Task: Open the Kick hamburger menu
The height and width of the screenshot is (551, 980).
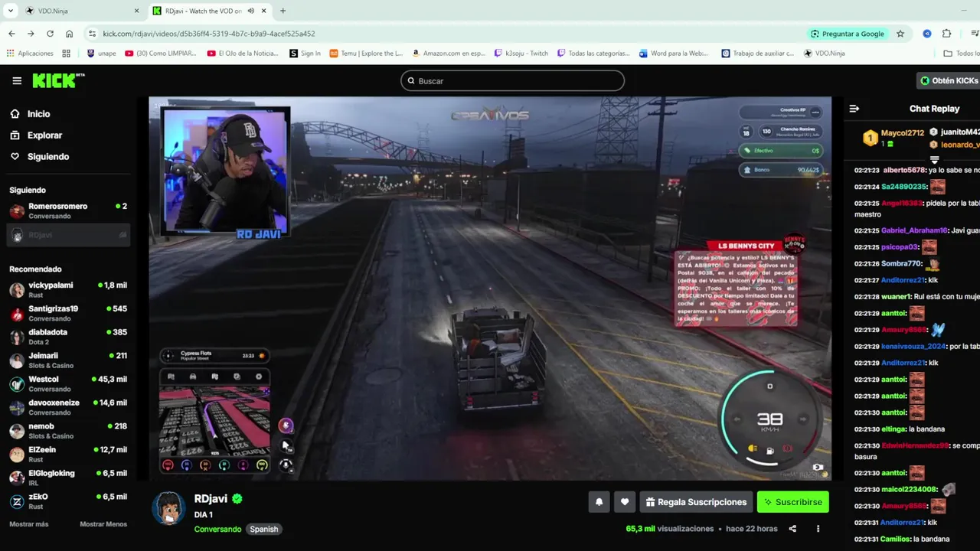Action: [17, 80]
